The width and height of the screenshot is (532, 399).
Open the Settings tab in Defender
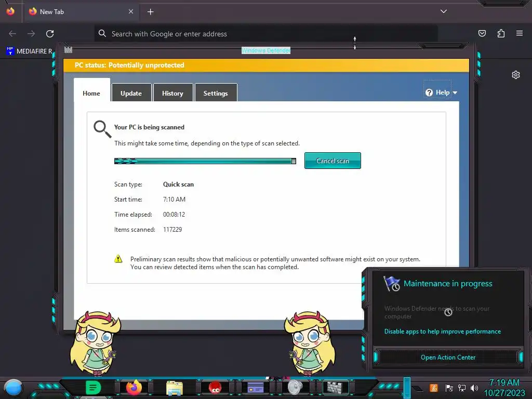pos(216,93)
